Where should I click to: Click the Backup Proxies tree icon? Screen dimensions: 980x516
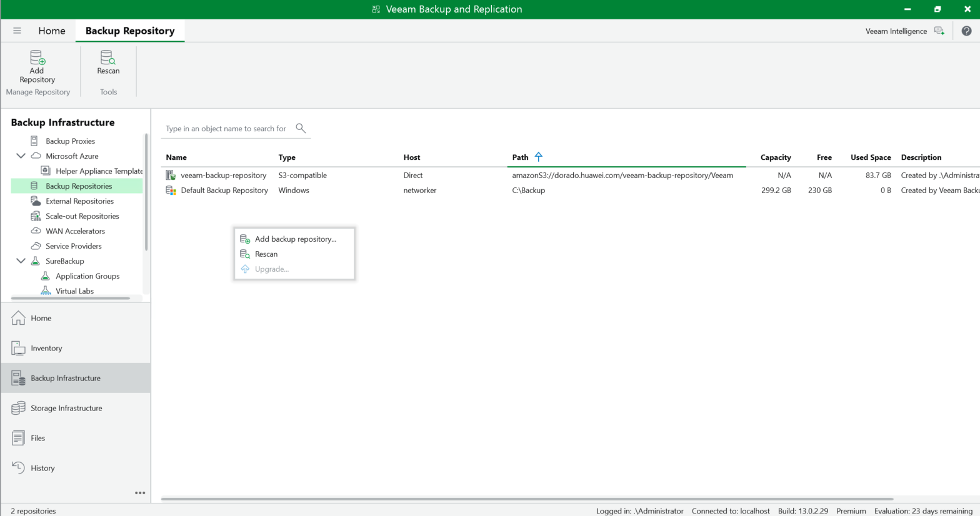point(34,141)
